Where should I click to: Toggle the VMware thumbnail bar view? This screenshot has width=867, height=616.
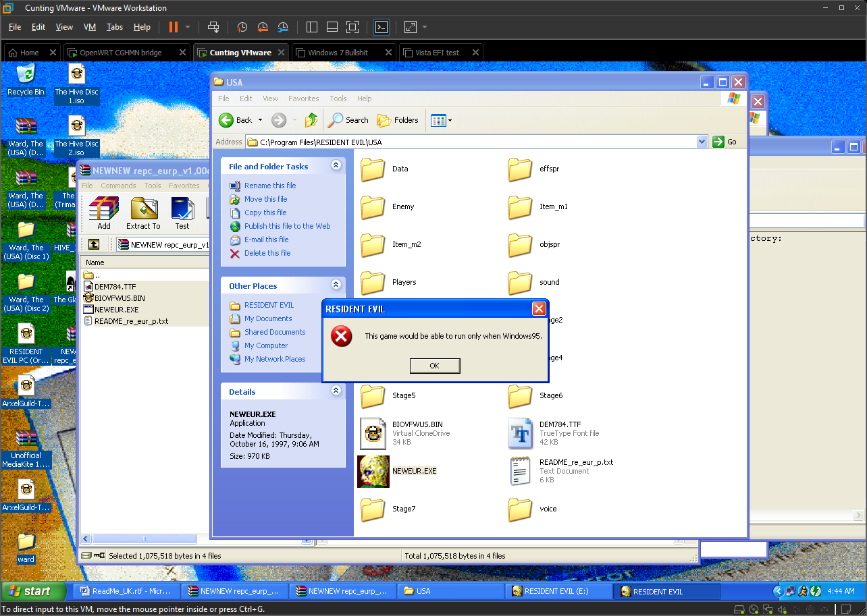tap(332, 27)
